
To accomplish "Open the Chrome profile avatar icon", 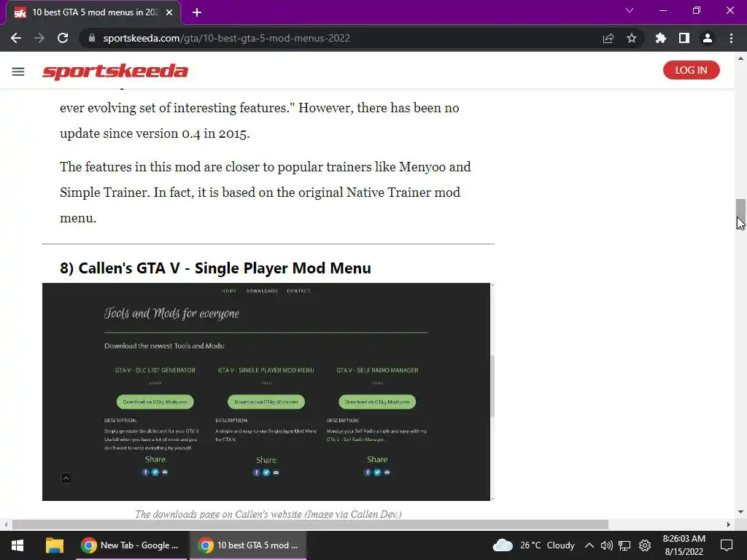I will 708,38.
